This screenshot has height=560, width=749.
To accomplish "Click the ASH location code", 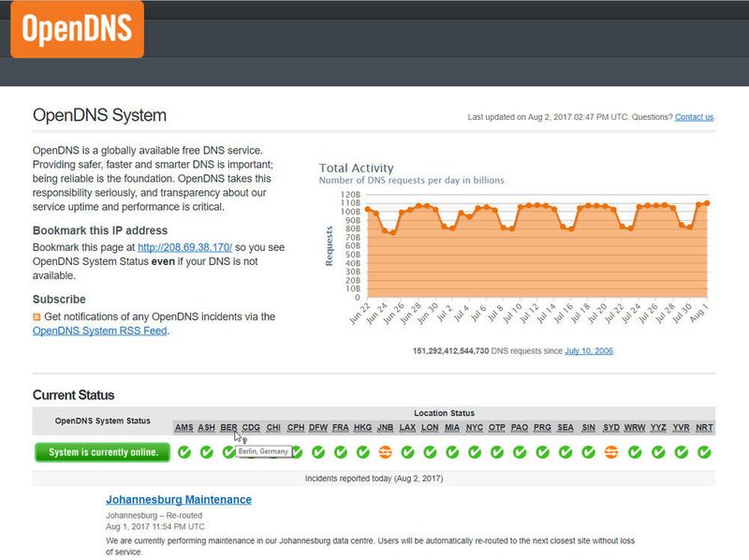I will 206,428.
